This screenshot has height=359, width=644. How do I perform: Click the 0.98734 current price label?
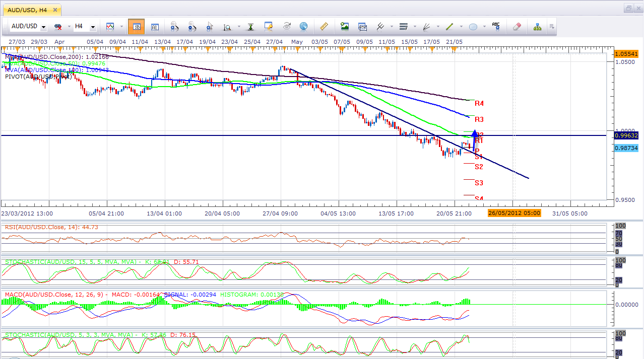[626, 148]
